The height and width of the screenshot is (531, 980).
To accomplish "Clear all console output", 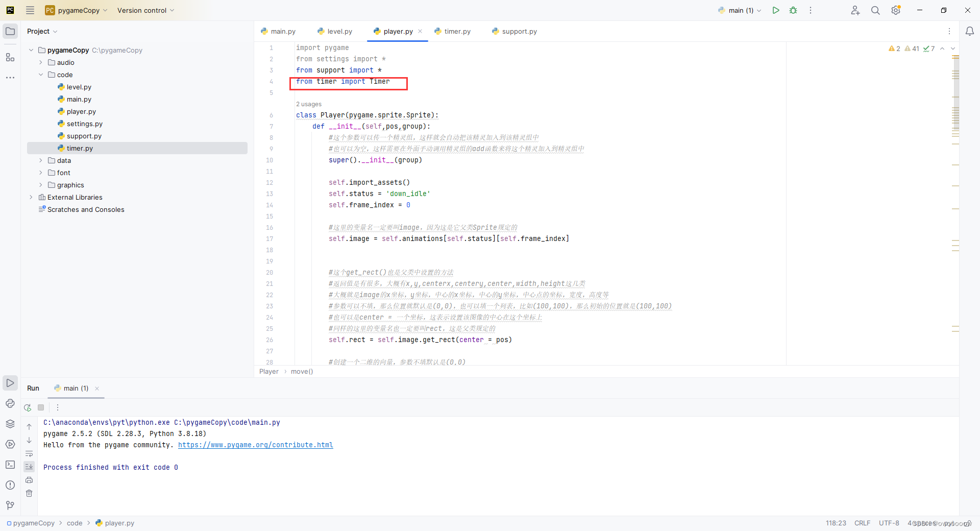I will 29,493.
